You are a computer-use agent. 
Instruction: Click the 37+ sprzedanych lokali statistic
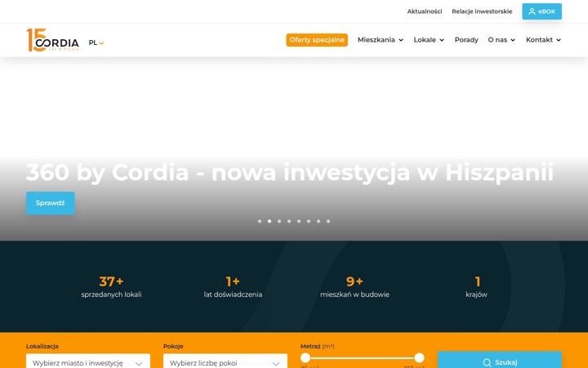[111, 287]
